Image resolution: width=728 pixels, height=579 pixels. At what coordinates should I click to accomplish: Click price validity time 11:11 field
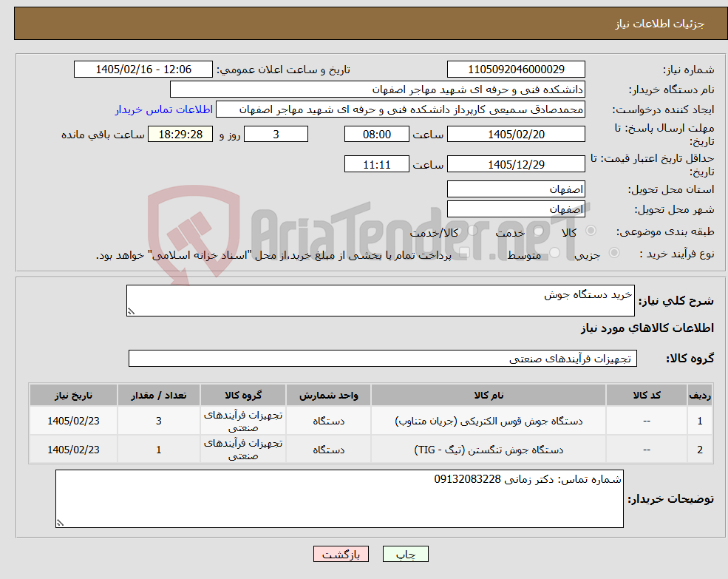pyautogui.click(x=376, y=164)
